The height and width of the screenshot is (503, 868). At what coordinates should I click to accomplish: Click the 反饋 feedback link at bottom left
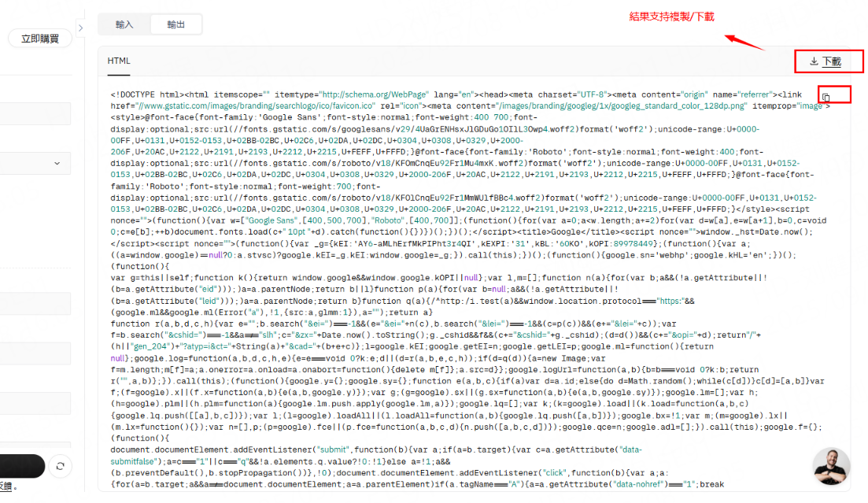(x=6, y=487)
